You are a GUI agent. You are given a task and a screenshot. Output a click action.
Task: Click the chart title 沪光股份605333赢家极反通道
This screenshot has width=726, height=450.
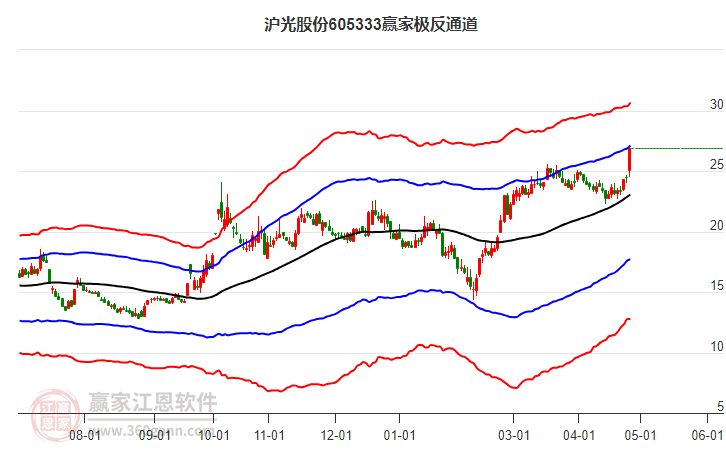[371, 25]
